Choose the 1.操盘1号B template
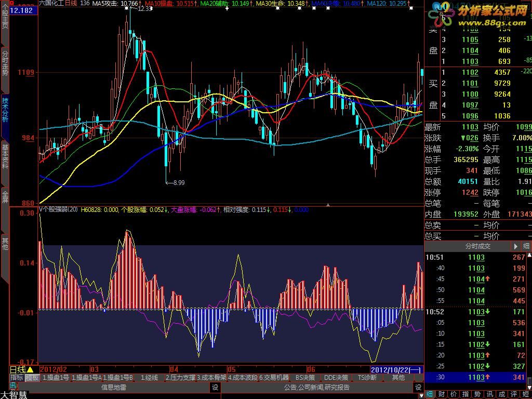 point(118,378)
